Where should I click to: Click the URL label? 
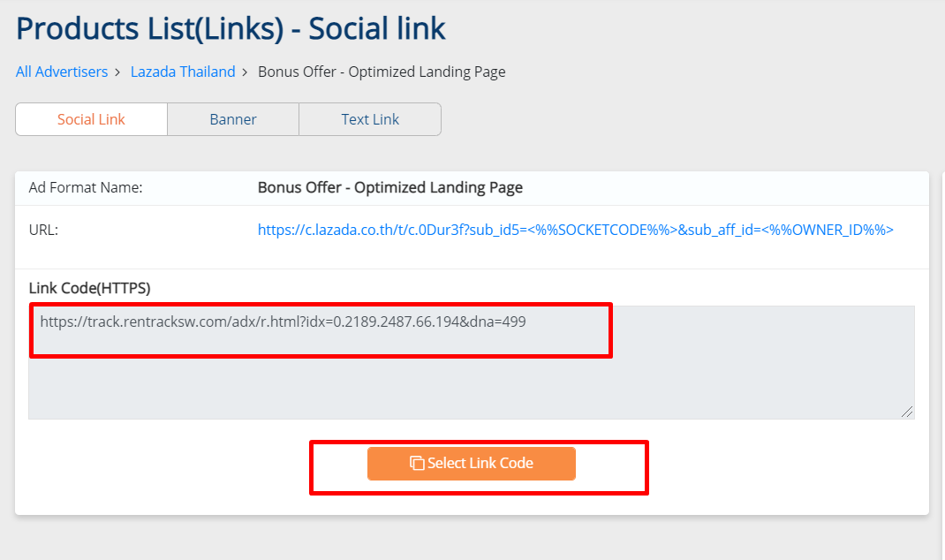[43, 230]
